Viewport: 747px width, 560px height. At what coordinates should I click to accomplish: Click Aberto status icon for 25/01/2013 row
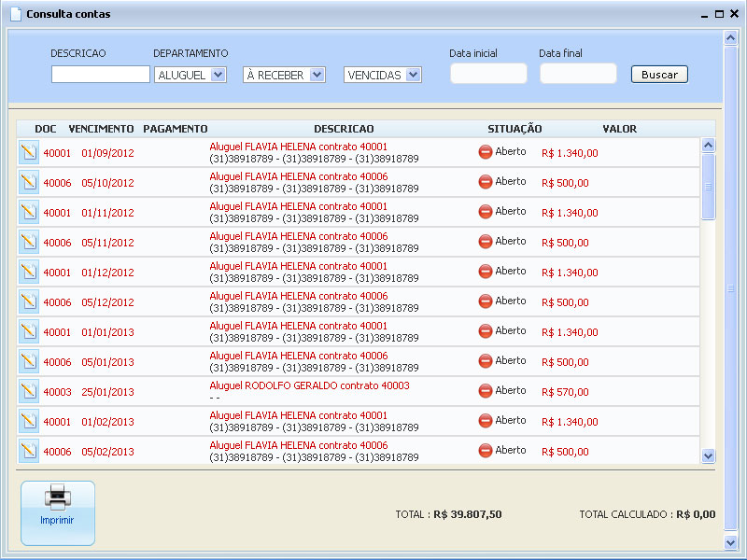click(486, 391)
